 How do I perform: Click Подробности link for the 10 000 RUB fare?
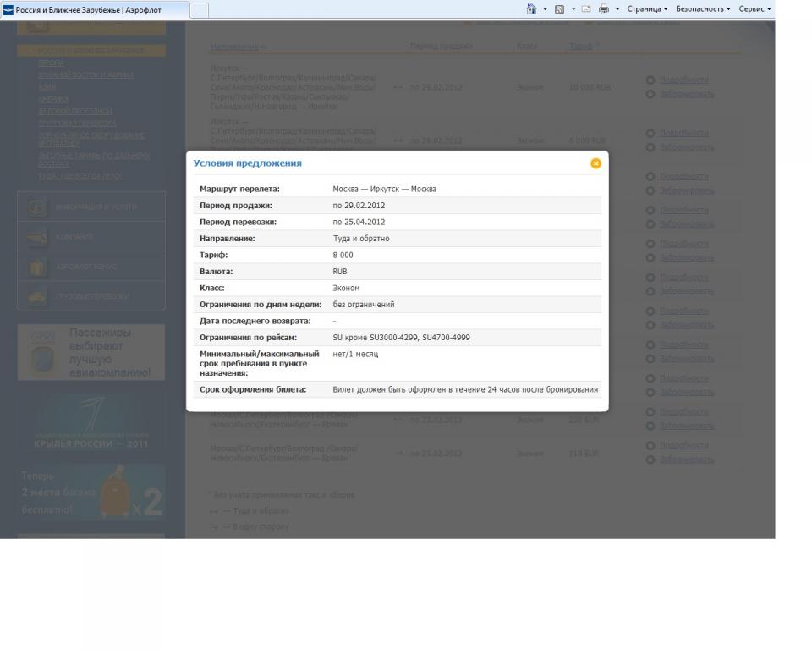click(x=683, y=80)
